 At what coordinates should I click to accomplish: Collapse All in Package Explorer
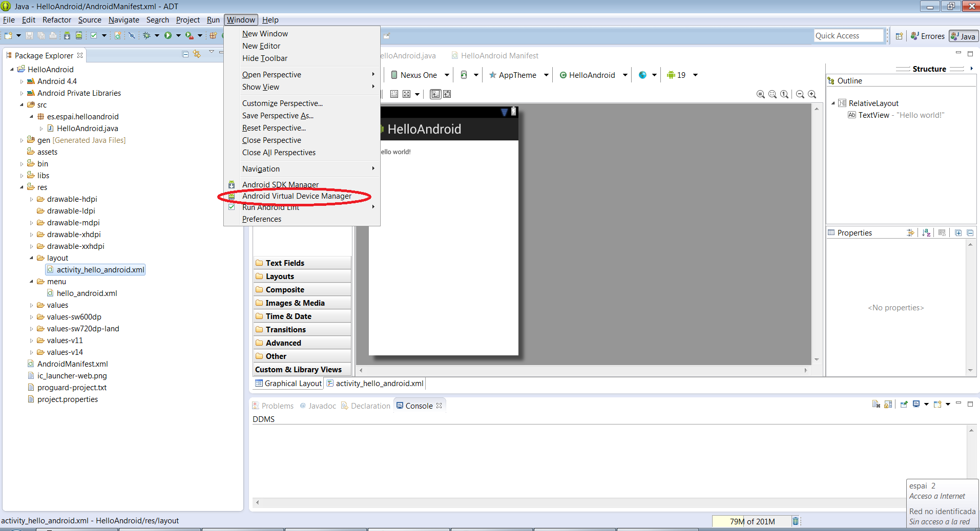185,54
